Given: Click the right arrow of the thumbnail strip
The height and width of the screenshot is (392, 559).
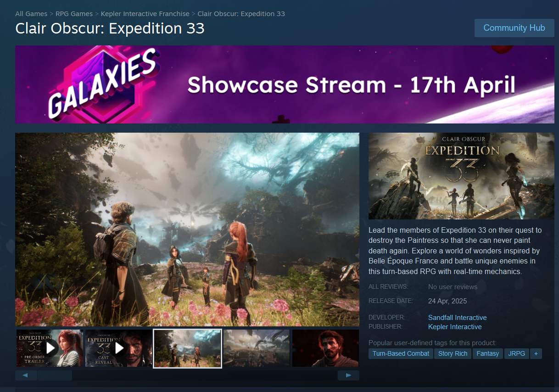Looking at the screenshot, I should click(x=348, y=375).
